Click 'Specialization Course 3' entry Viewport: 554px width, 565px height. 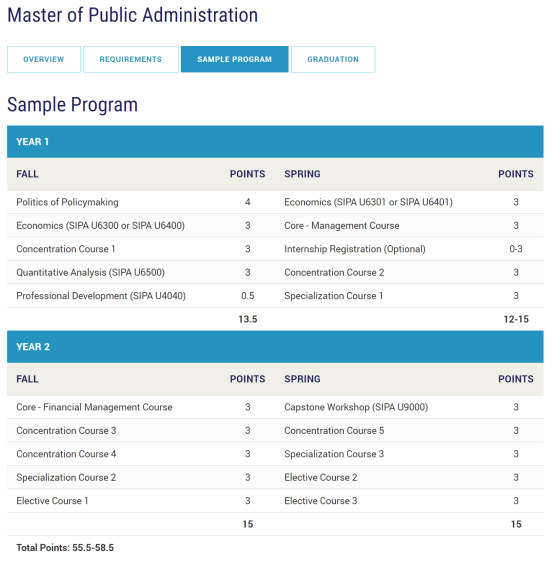point(334,454)
